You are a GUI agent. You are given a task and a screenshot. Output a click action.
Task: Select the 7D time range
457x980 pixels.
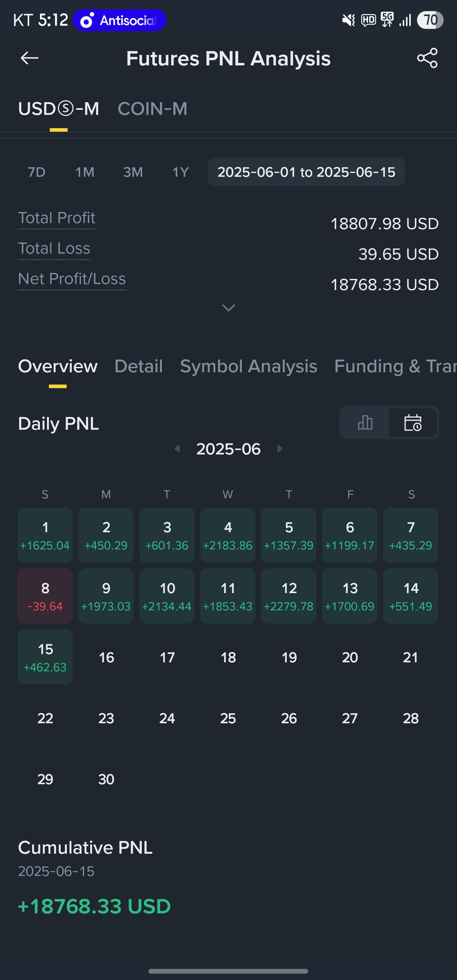pos(36,172)
